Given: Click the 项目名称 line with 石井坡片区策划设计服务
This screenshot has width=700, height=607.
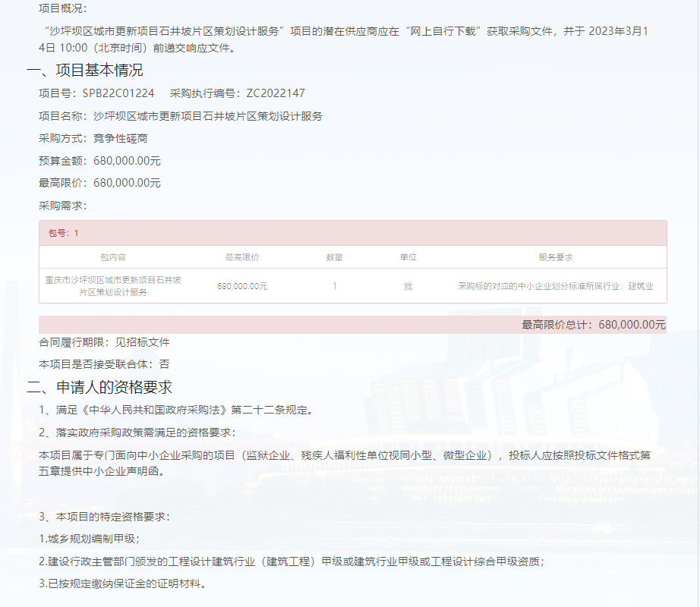Looking at the screenshot, I should tap(181, 116).
